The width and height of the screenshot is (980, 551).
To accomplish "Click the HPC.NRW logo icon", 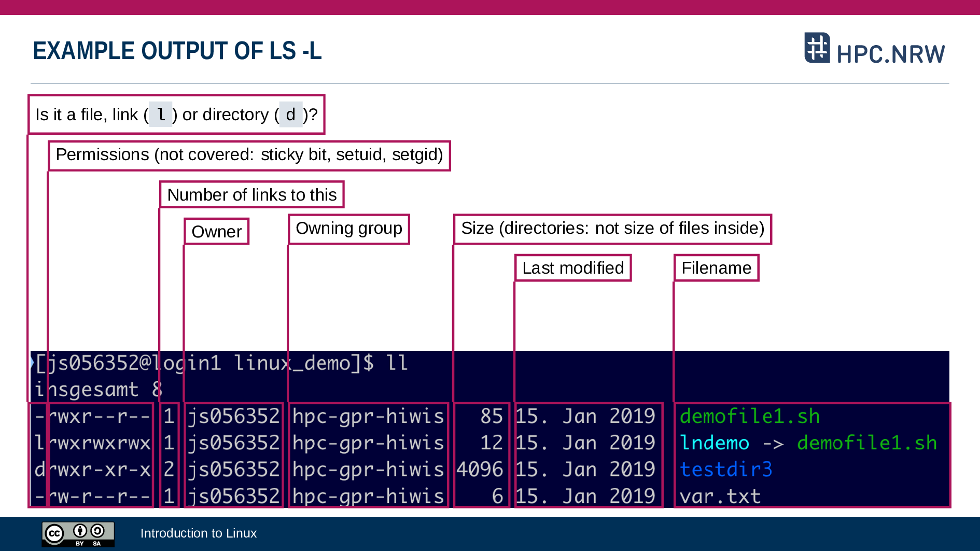I will coord(817,48).
